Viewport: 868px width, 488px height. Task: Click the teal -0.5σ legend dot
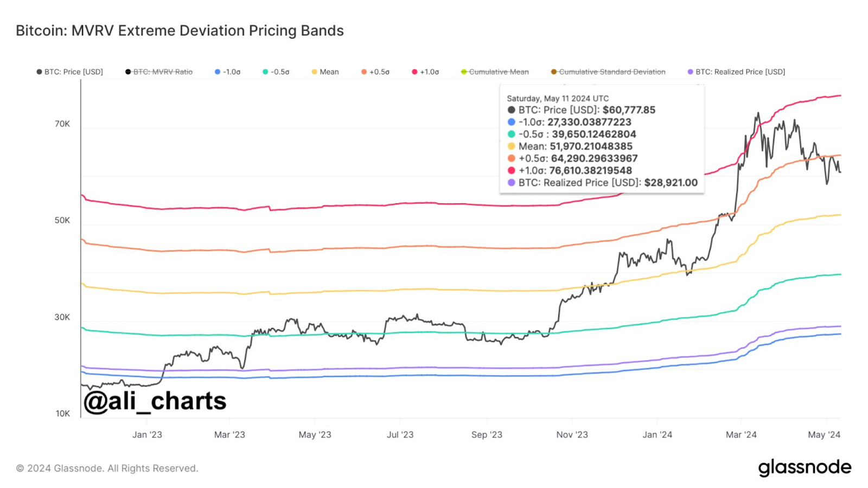point(265,72)
